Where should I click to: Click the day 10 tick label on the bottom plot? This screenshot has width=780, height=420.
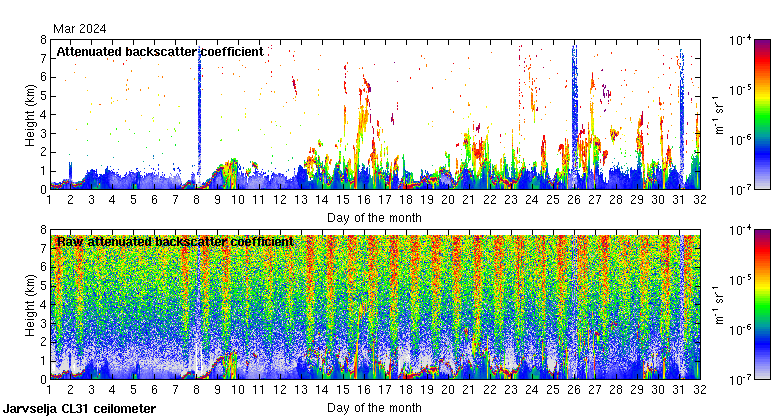[238, 390]
